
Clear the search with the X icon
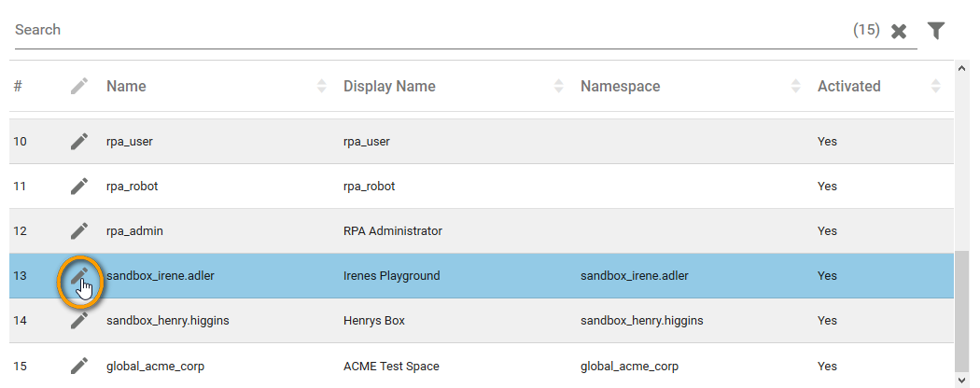point(899,31)
